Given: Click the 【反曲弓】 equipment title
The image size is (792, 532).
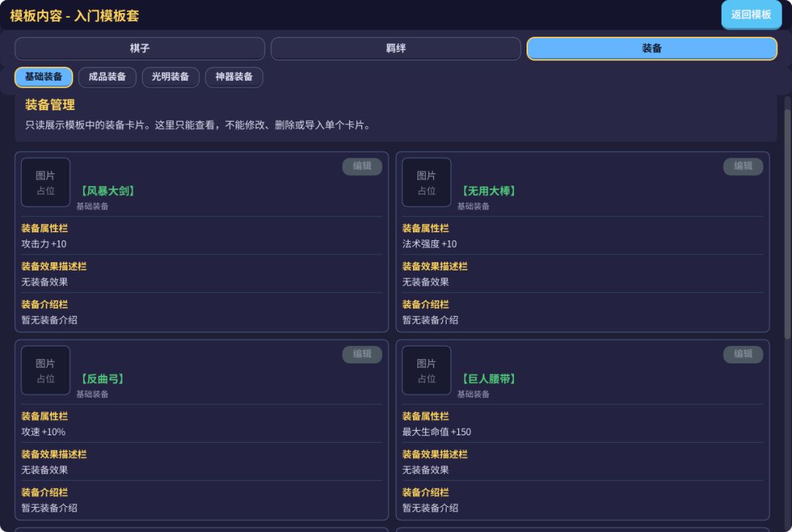Looking at the screenshot, I should [103, 379].
